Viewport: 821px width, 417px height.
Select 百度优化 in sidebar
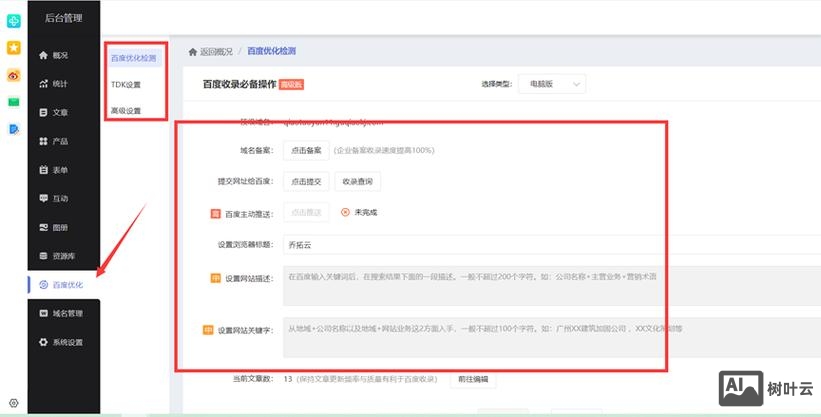tap(63, 285)
